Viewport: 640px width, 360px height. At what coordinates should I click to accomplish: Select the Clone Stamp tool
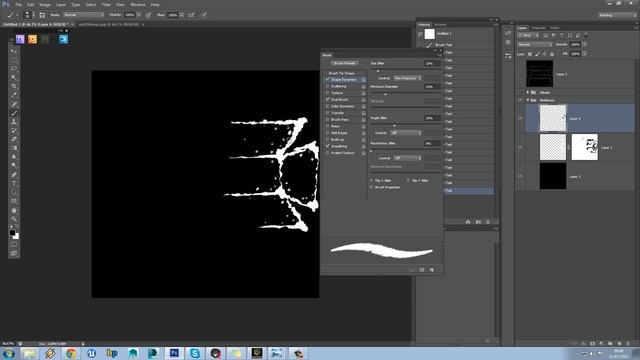tap(14, 122)
